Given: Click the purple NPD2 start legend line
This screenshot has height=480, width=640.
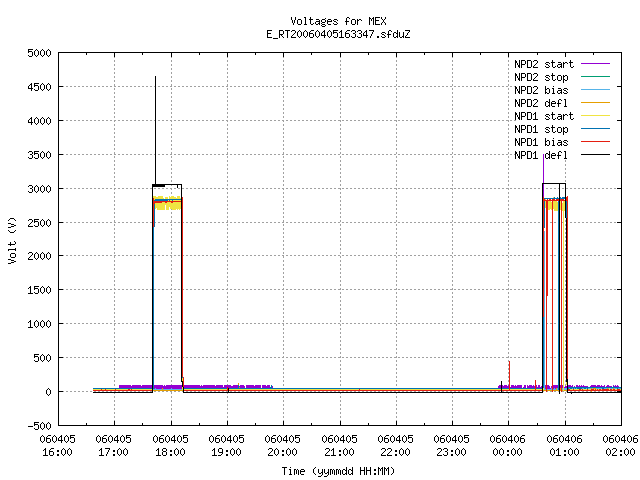Looking at the screenshot, I should tap(596, 64).
